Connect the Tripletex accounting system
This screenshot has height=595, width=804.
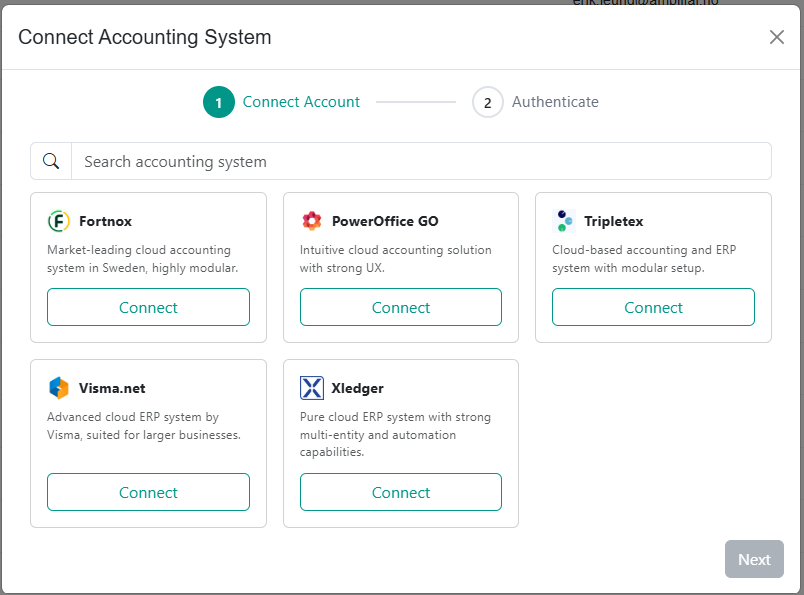click(x=653, y=307)
